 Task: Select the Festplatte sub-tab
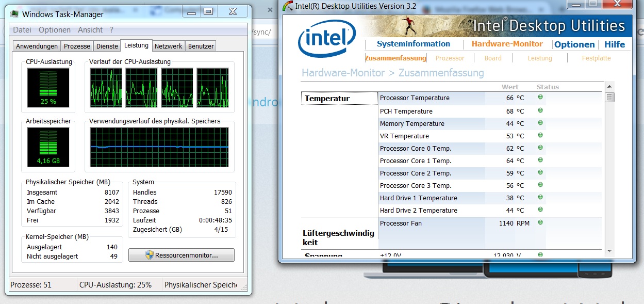(597, 58)
